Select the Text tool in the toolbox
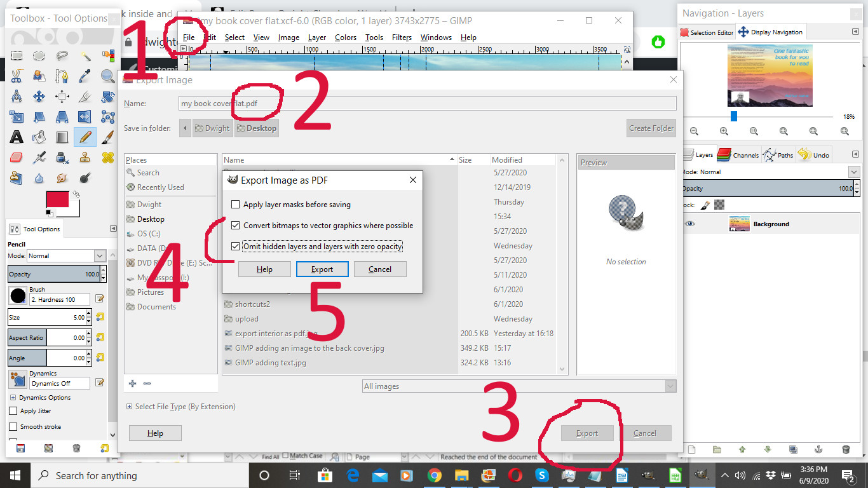The image size is (868, 488). 17,137
